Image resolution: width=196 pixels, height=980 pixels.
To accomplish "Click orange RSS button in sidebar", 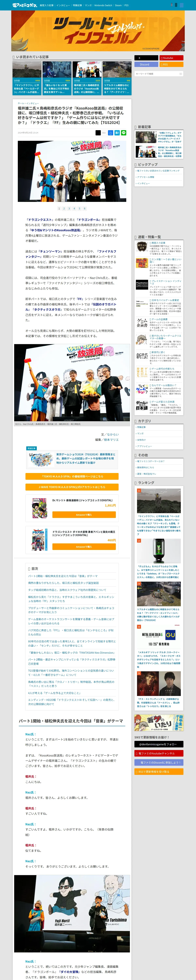I will pyautogui.click(x=171, y=64).
